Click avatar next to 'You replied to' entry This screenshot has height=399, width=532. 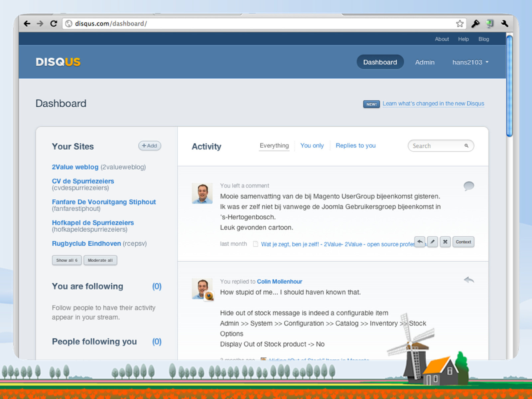coord(202,289)
